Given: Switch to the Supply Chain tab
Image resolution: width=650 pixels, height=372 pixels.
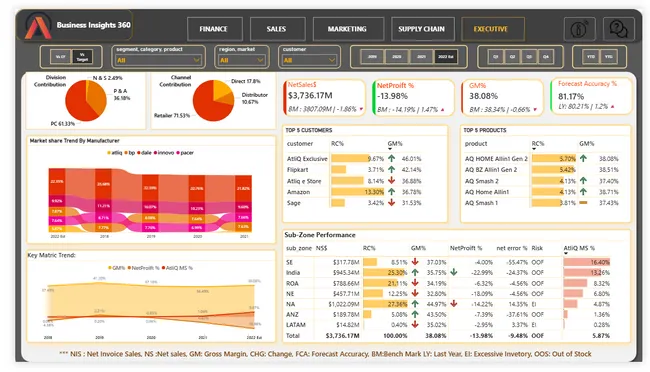Looking at the screenshot, I should (x=422, y=29).
